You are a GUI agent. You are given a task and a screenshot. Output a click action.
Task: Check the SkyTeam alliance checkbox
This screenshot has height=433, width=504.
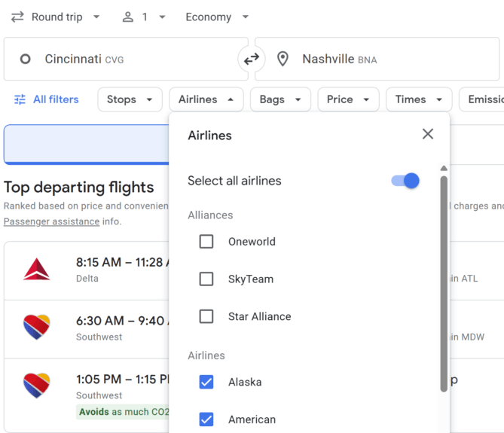click(x=206, y=279)
